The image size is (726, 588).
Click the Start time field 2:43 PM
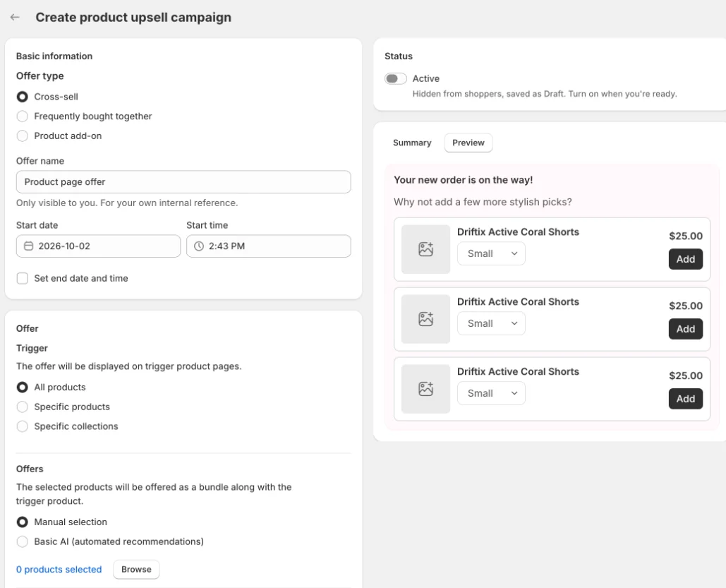269,246
